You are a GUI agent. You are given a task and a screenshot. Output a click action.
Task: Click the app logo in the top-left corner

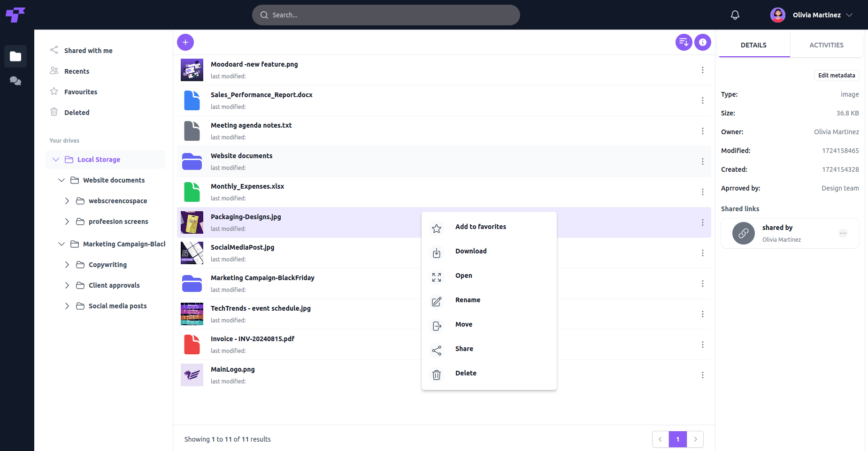15,15
